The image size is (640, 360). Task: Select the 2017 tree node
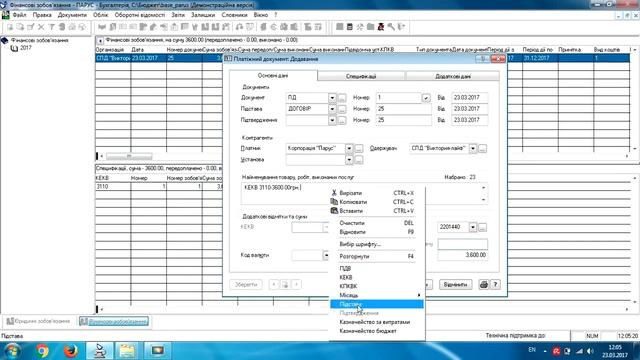[x=25, y=48]
